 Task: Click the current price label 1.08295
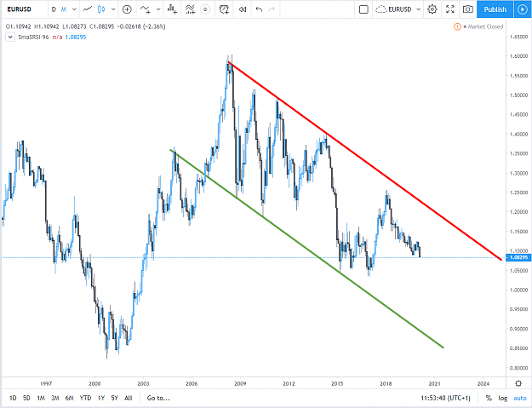coord(518,257)
